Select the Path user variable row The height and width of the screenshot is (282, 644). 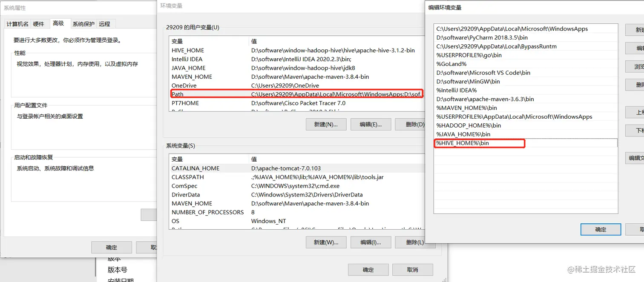(297, 94)
